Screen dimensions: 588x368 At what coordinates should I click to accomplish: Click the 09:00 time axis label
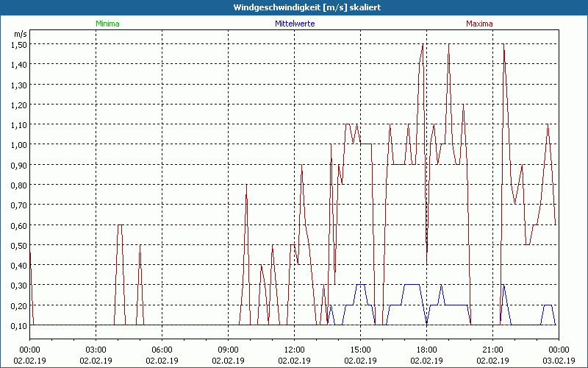(228, 350)
